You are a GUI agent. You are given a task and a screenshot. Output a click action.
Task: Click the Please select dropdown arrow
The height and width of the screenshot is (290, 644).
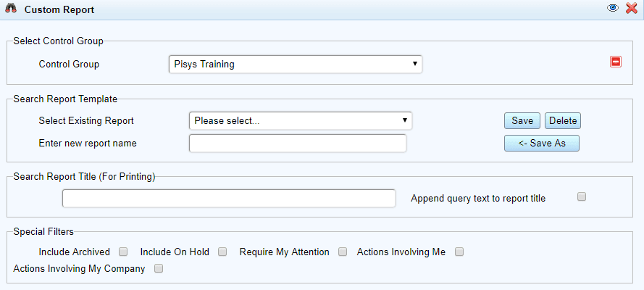click(x=404, y=120)
